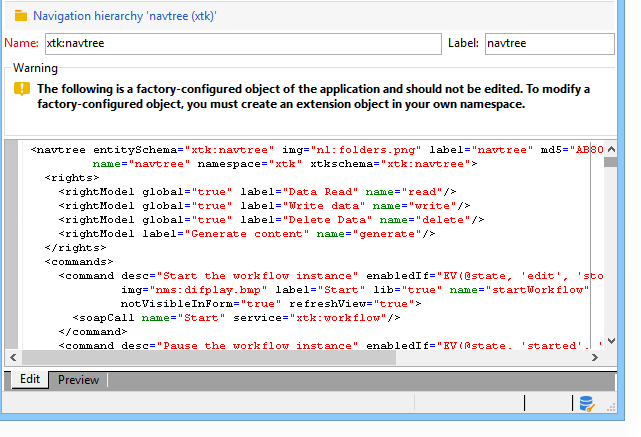Image resolution: width=641 pixels, height=437 pixels.
Task: Place cursor on the opening commands tag
Action: click(x=78, y=261)
